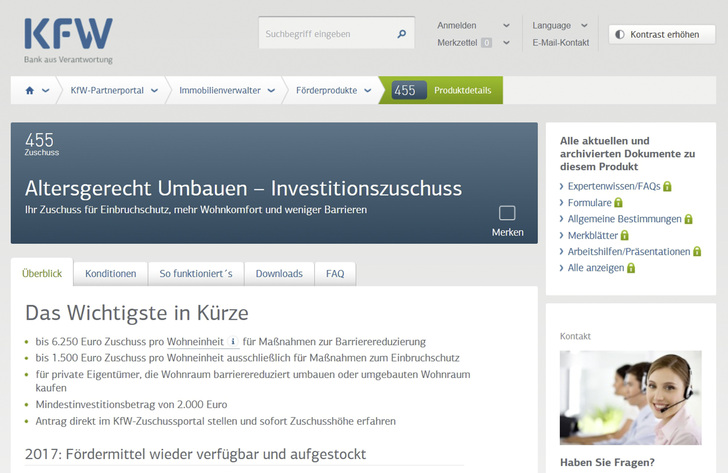Switch to the Konditionen tab
Image resolution: width=728 pixels, height=473 pixels.
110,273
